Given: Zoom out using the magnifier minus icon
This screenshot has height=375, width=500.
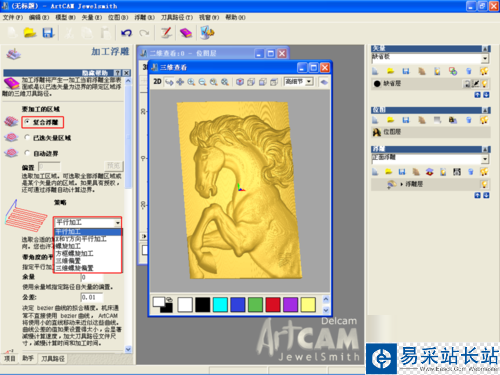Looking at the screenshot, I should (x=202, y=82).
